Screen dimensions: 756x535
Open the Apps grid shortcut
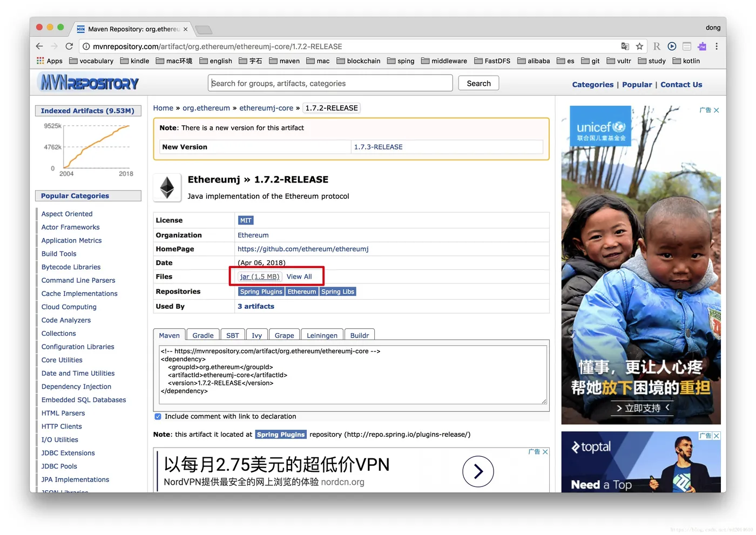tap(49, 61)
